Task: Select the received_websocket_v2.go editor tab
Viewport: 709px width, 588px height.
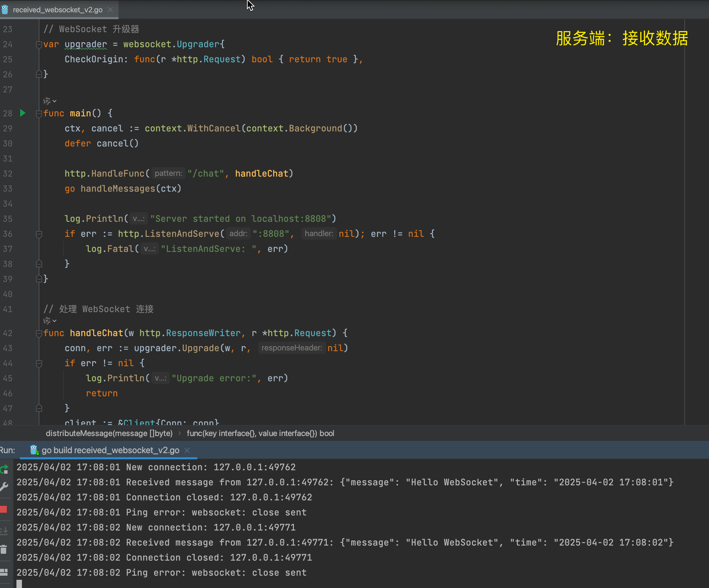Action: coord(58,10)
